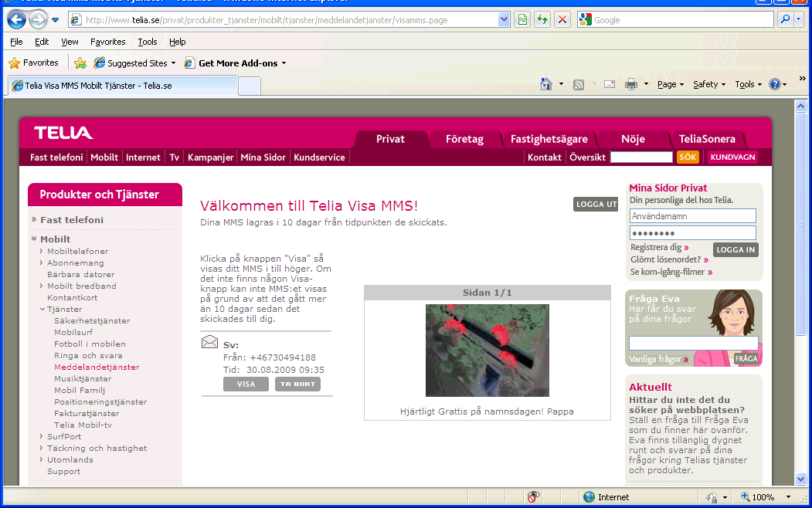The width and height of the screenshot is (812, 508).
Task: Click the password field with dots
Action: [693, 233]
